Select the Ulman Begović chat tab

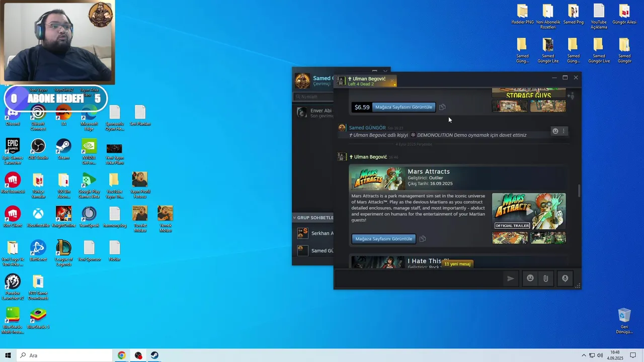[x=366, y=81]
